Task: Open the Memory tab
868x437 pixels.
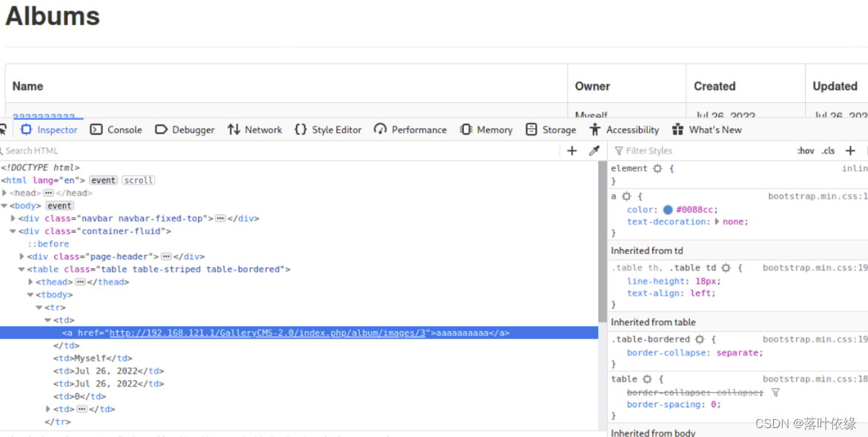Action: point(486,130)
